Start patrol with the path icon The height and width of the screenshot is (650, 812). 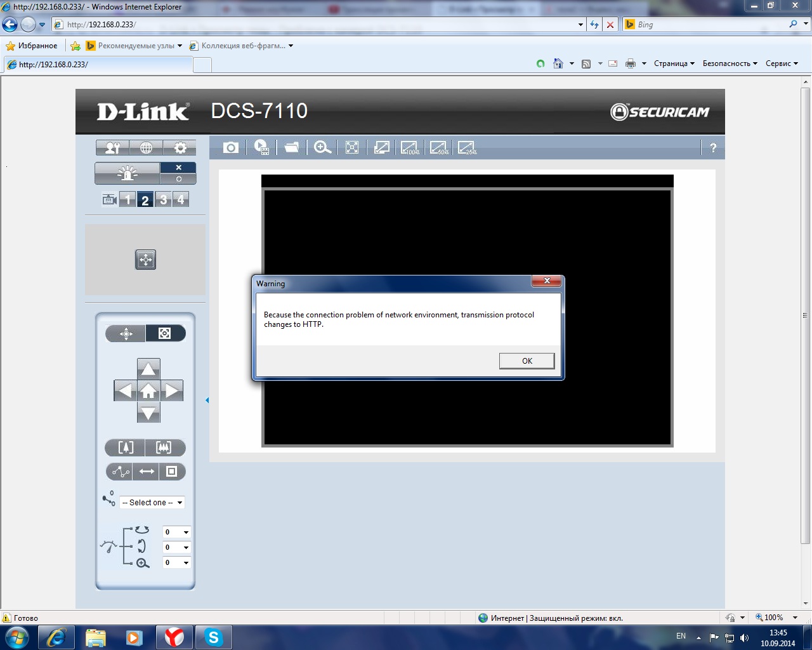pyautogui.click(x=119, y=472)
